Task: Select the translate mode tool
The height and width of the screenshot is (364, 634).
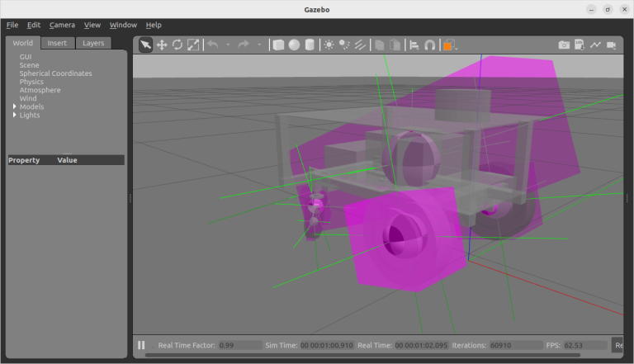Action: 162,45
